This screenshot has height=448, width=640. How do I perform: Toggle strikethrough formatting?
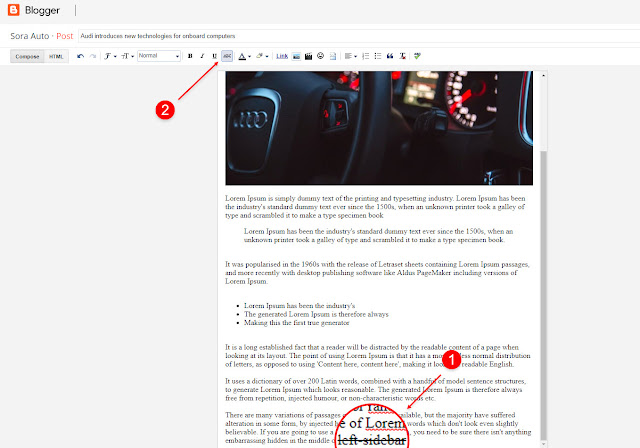click(227, 56)
